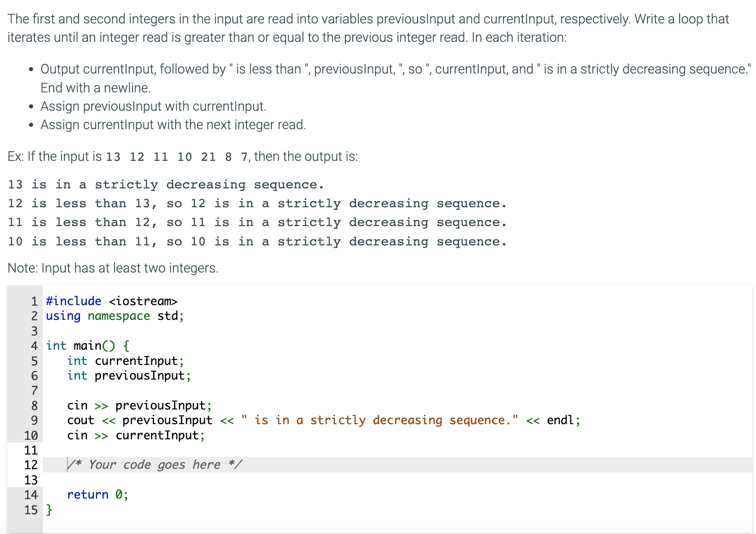Screen dimensions: 756x534
Task: Click line number 12 in the code gutter
Action: (x=31, y=465)
